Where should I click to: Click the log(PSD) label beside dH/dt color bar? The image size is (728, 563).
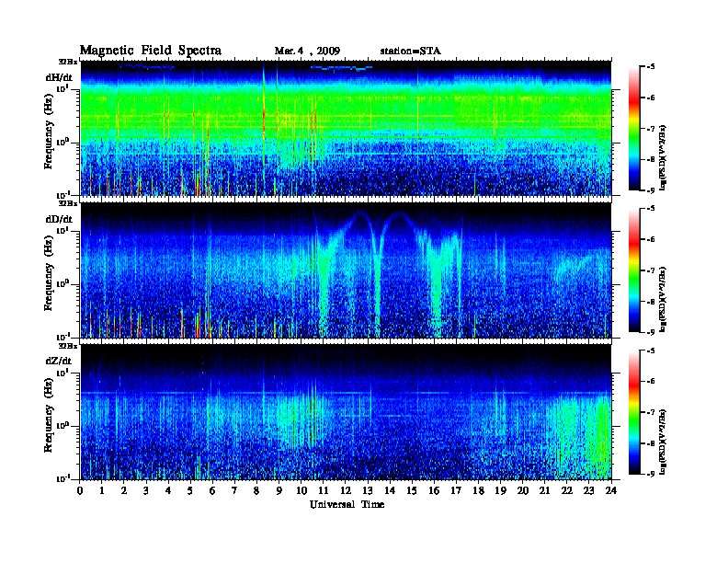(x=664, y=157)
